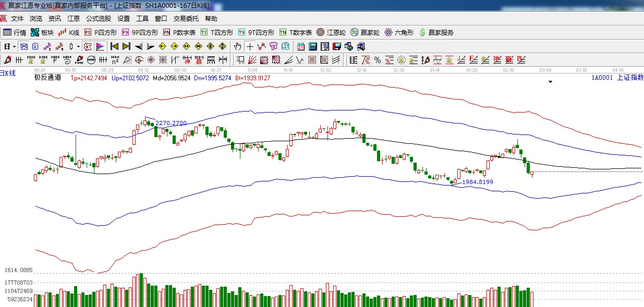Open the 赢家服务 button
The width and height of the screenshot is (644, 307).
pos(436,32)
